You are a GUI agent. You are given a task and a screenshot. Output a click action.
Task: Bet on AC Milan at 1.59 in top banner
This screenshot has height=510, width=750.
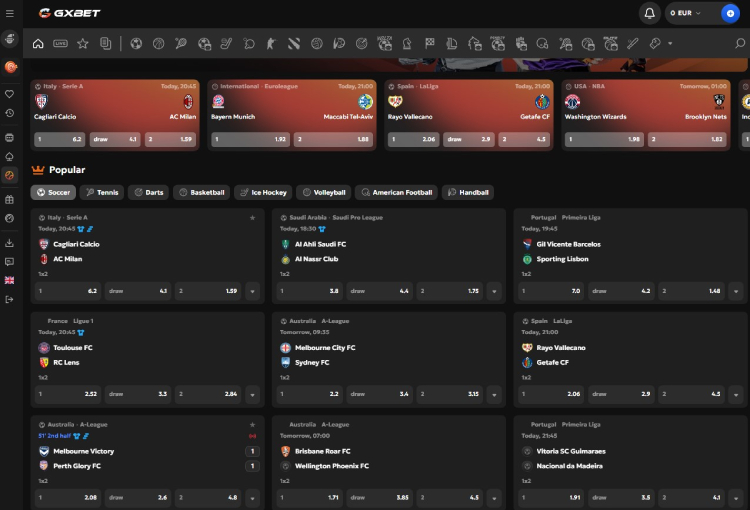point(170,139)
